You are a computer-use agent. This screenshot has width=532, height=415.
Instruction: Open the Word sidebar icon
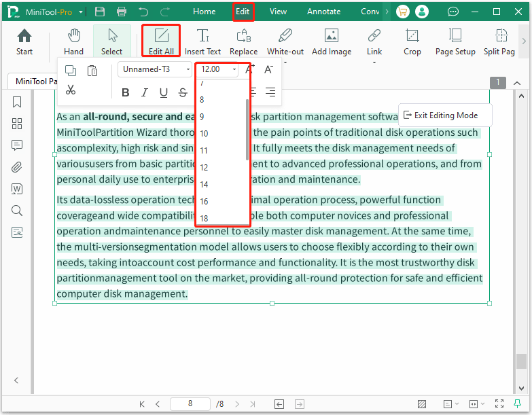[x=17, y=189]
